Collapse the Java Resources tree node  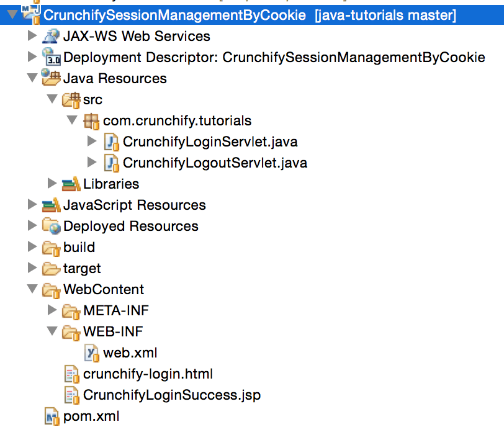[32, 79]
